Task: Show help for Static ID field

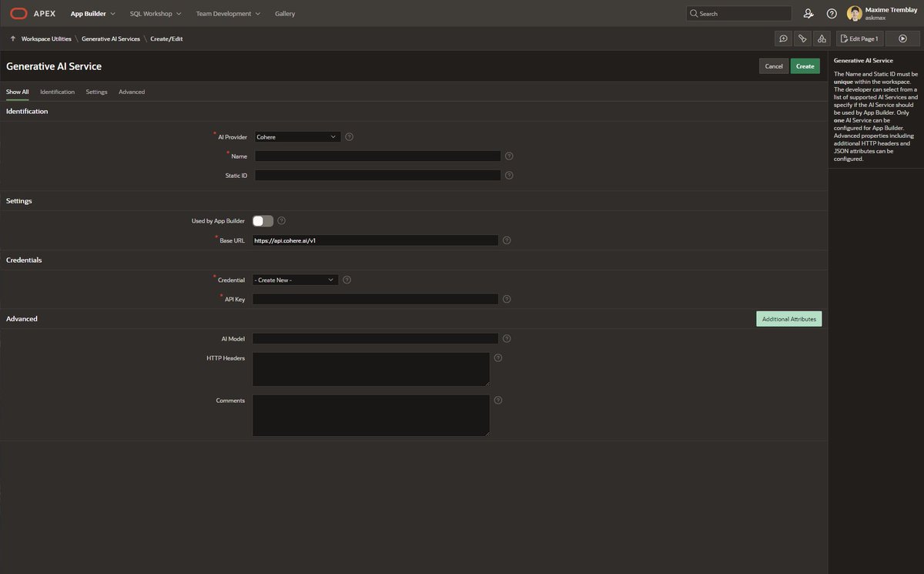Action: pyautogui.click(x=509, y=175)
